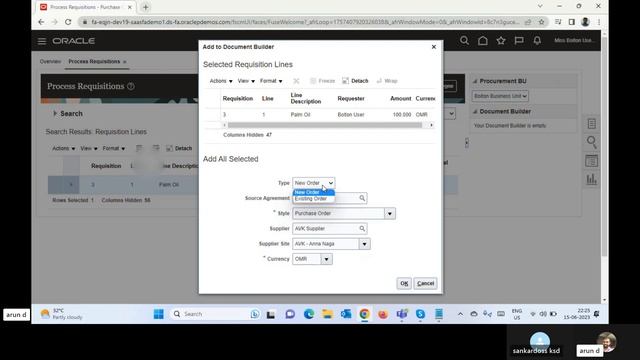
Task: Switch to the Overview tab
Action: tap(50, 62)
